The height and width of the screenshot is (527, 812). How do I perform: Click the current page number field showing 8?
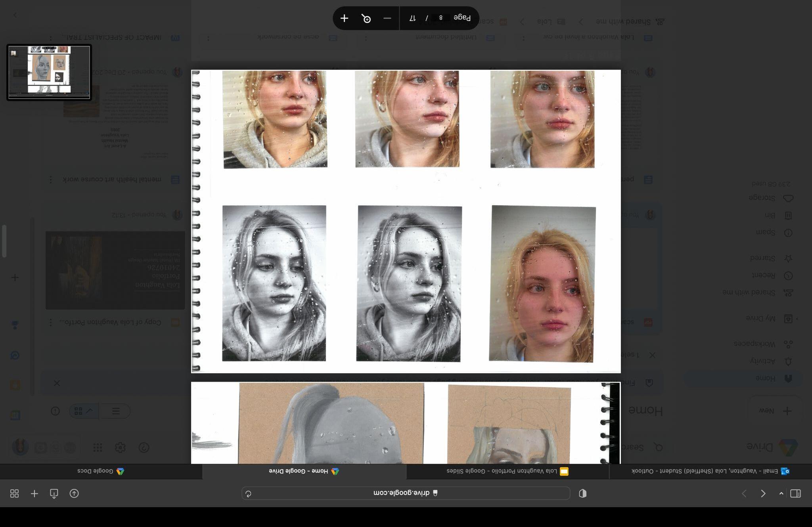pos(440,18)
